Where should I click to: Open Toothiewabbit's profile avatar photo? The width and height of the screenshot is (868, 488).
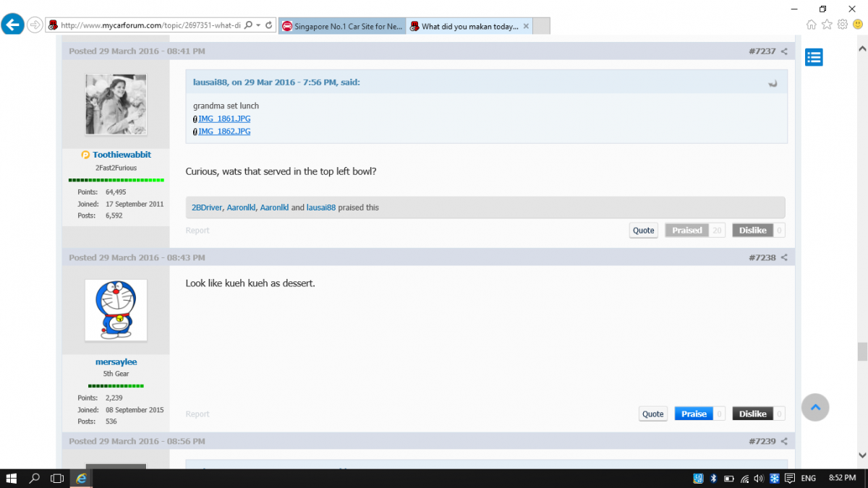coord(116,105)
